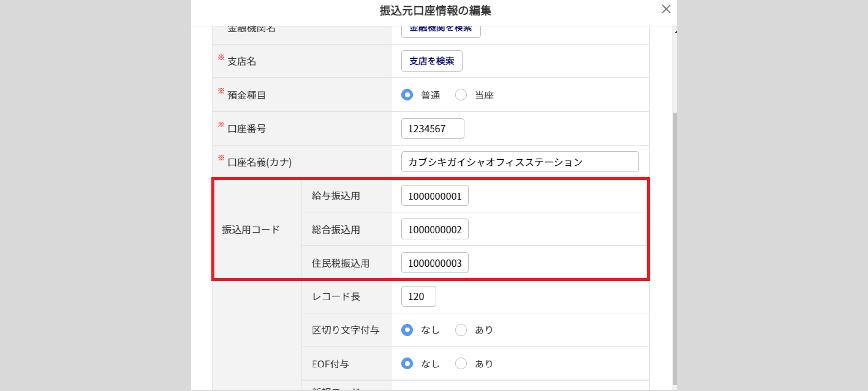Open the 支店を検索 branch search
Screen dimensions: 868x391
pos(432,61)
